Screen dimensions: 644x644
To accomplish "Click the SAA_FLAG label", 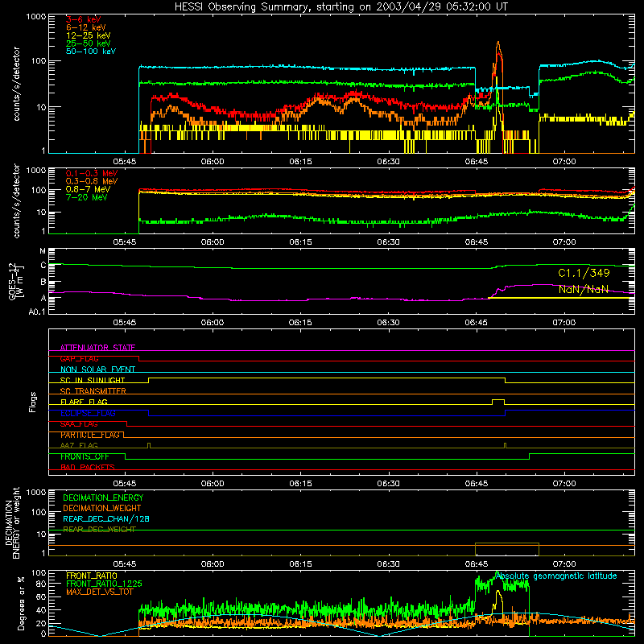I will pos(79,424).
